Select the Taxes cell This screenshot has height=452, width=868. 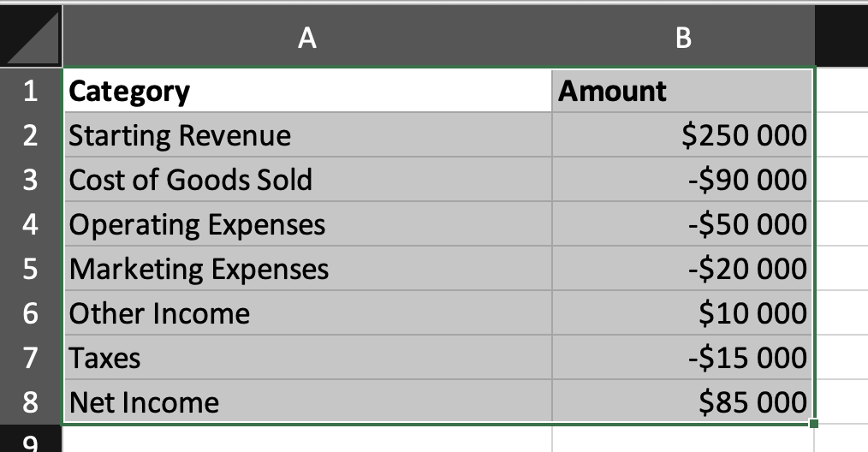(307, 358)
